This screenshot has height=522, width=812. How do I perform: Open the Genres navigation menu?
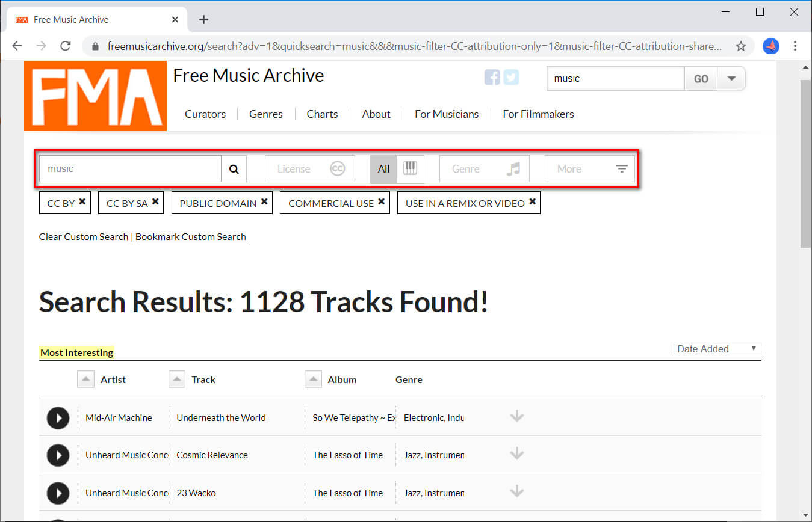pos(265,114)
